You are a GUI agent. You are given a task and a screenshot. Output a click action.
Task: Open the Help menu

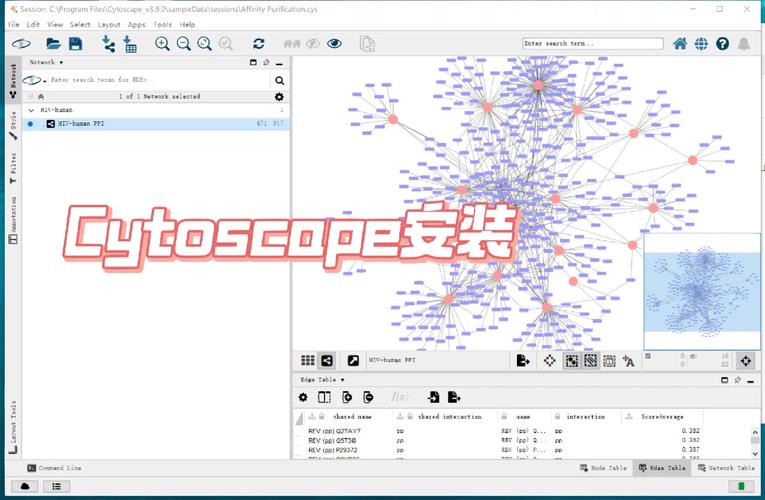pos(187,24)
